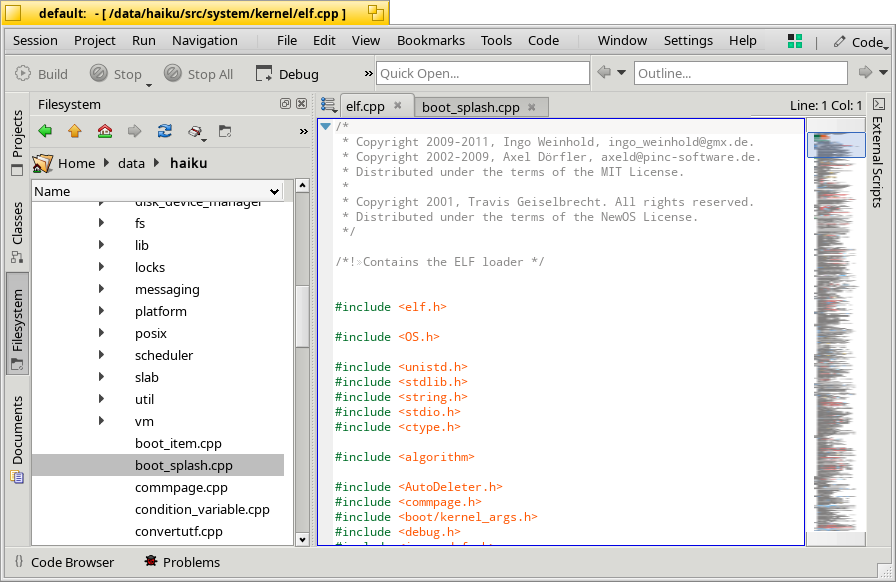Select condition_variable.cpp in file tree

point(202,509)
